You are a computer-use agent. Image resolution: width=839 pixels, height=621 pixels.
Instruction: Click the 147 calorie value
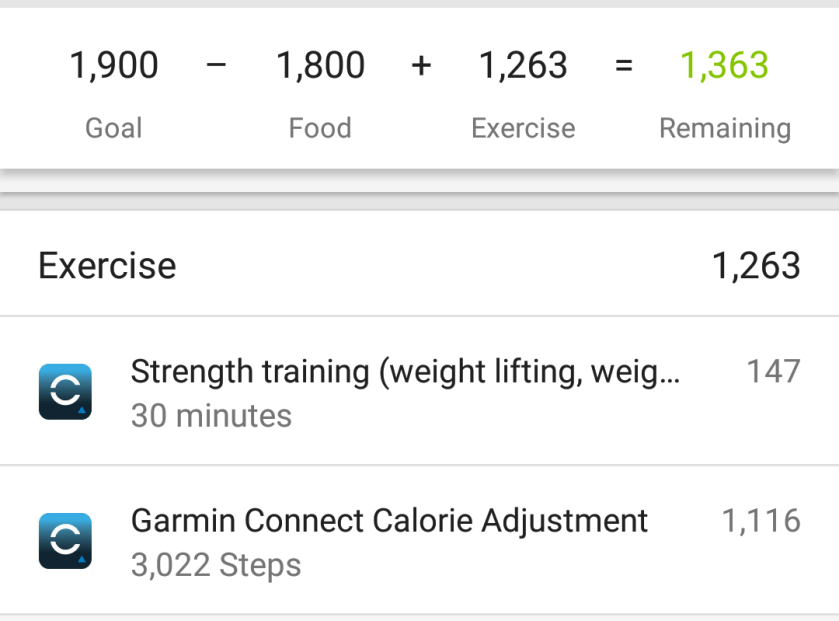click(x=773, y=372)
